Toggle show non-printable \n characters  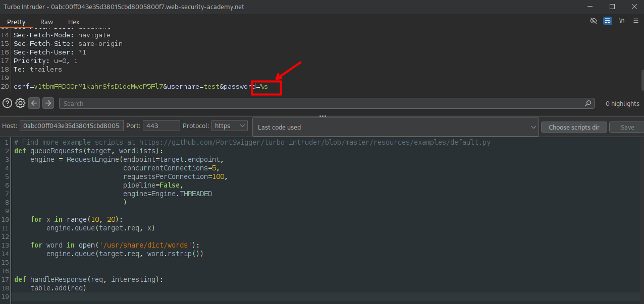coord(622,21)
